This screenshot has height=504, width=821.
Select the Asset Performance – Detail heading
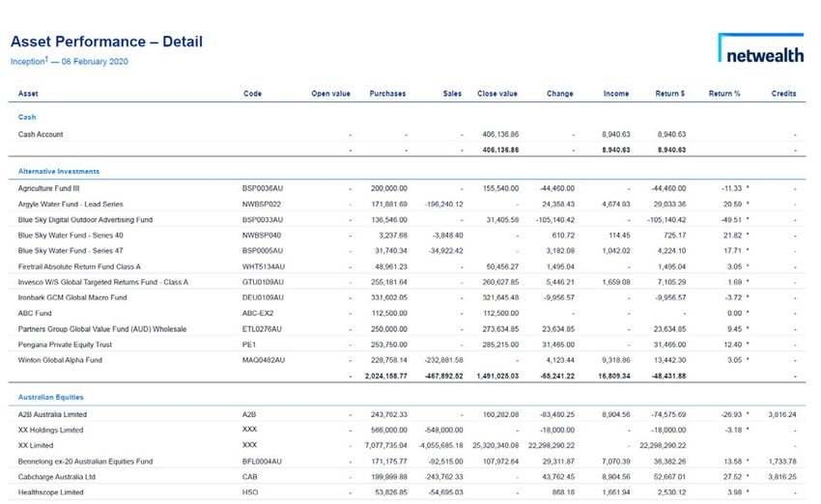coord(106,42)
